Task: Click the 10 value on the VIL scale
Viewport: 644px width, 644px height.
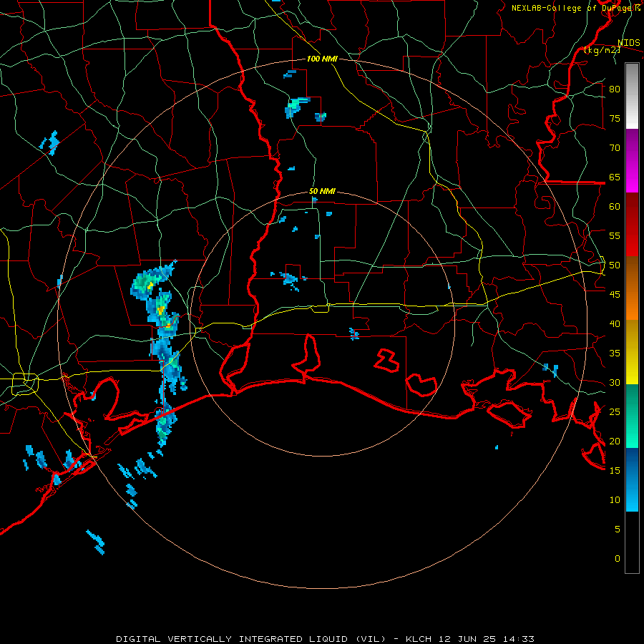Action: click(x=615, y=500)
